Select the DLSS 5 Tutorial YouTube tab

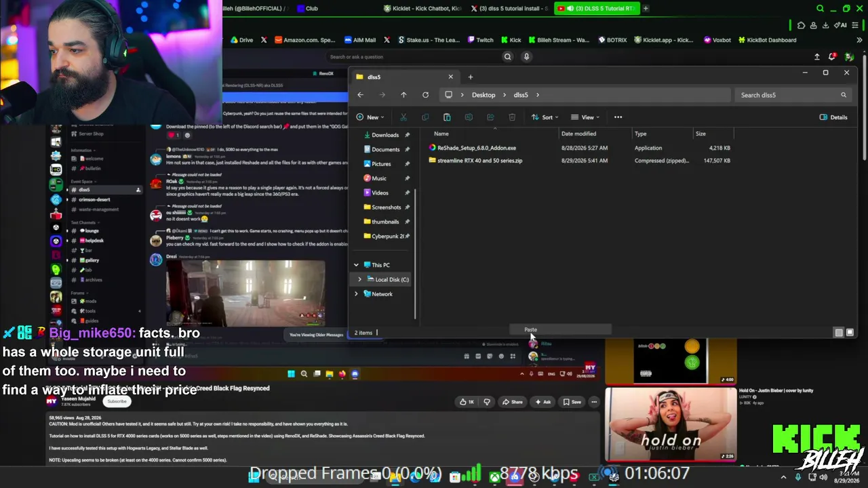[x=596, y=8]
